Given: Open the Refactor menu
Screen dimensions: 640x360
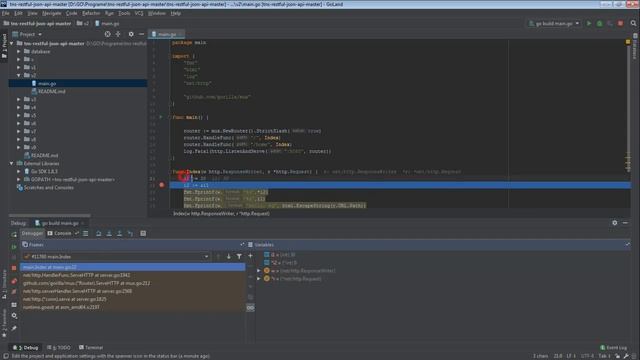Looking at the screenshot, I should (91, 13).
